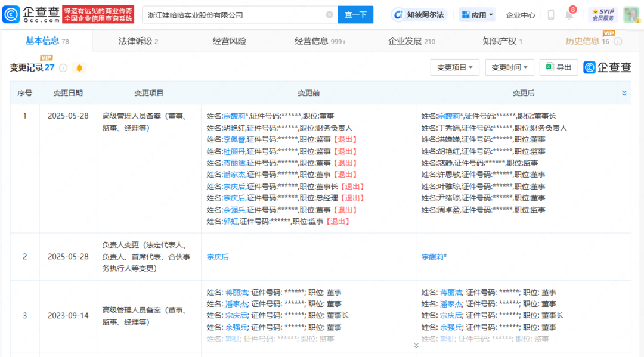
Task: Collapse table using double chevron in header
Action: click(x=624, y=93)
